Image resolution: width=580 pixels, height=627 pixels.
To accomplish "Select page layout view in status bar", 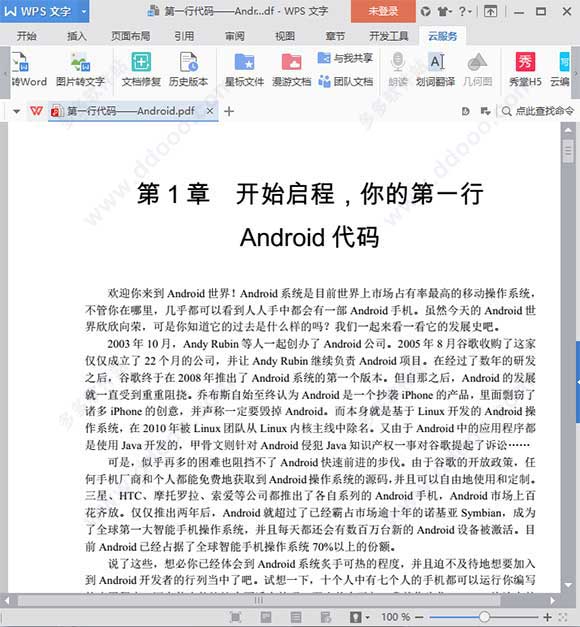I will click(266, 617).
